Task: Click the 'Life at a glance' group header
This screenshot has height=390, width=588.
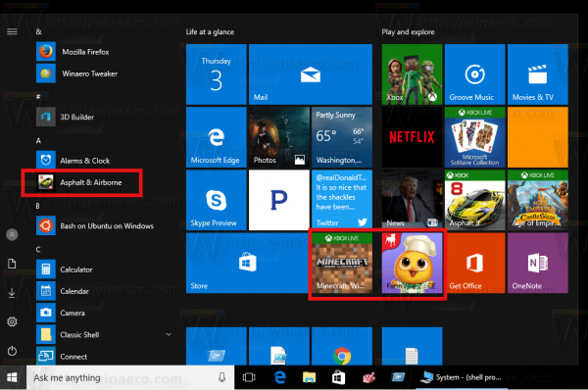Action: pyautogui.click(x=210, y=32)
